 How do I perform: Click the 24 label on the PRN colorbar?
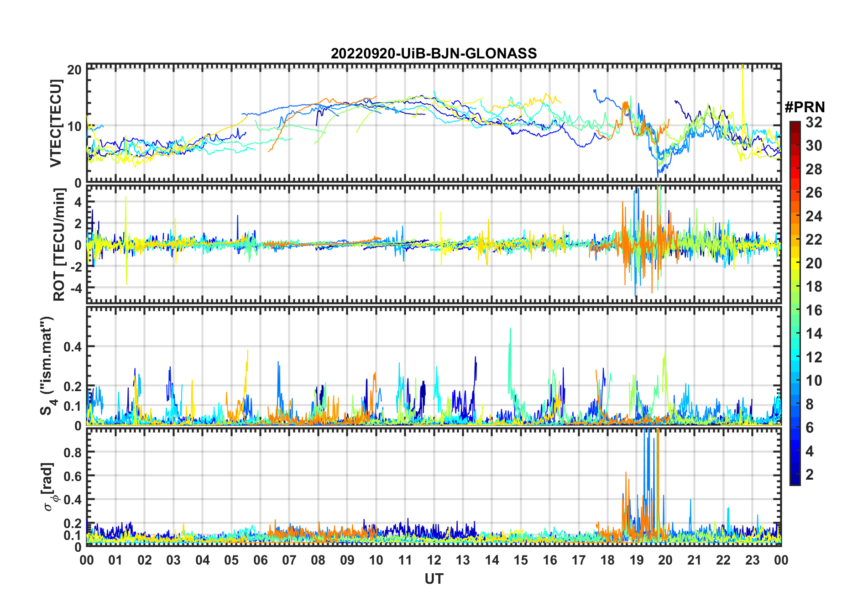(814, 216)
